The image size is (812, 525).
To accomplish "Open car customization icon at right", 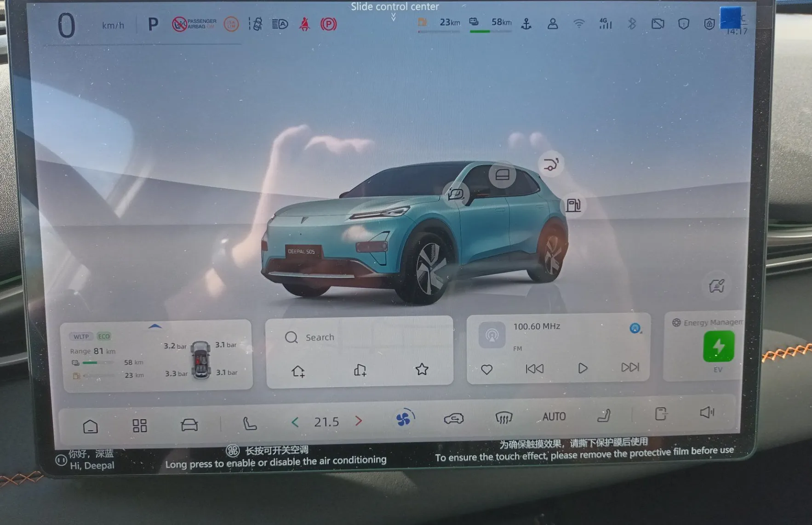I will coord(717,286).
